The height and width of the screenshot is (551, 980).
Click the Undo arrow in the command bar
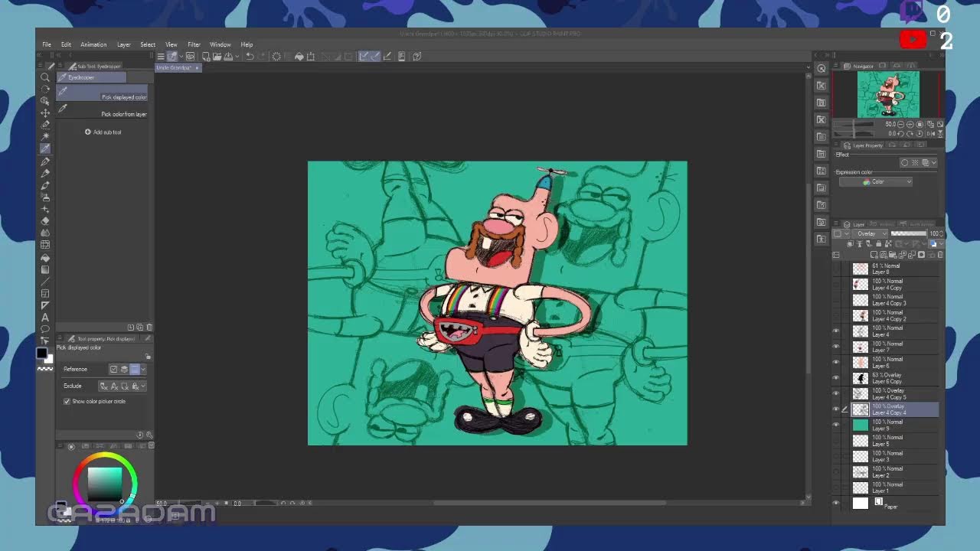tap(250, 57)
